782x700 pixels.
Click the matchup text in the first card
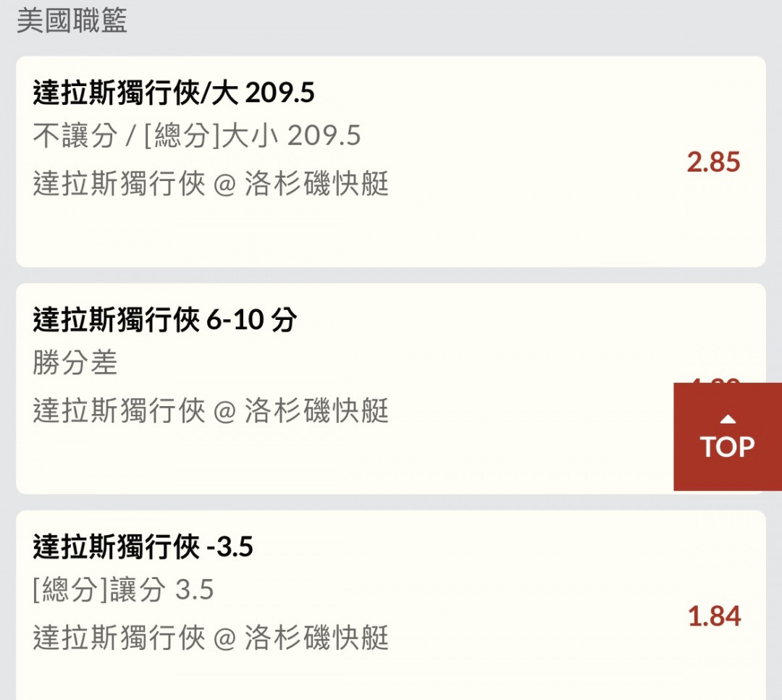(x=211, y=183)
